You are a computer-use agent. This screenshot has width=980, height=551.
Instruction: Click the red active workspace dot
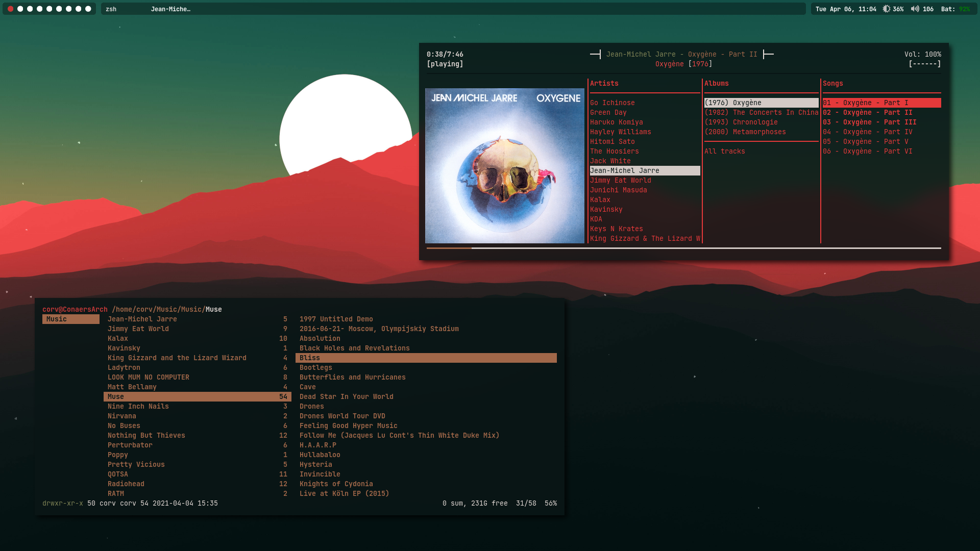(x=10, y=9)
